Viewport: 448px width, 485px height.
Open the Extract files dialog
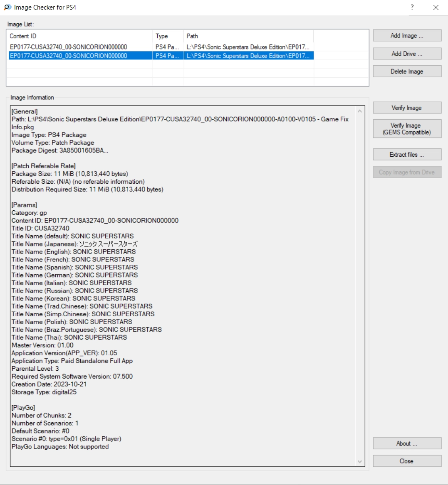click(x=407, y=155)
